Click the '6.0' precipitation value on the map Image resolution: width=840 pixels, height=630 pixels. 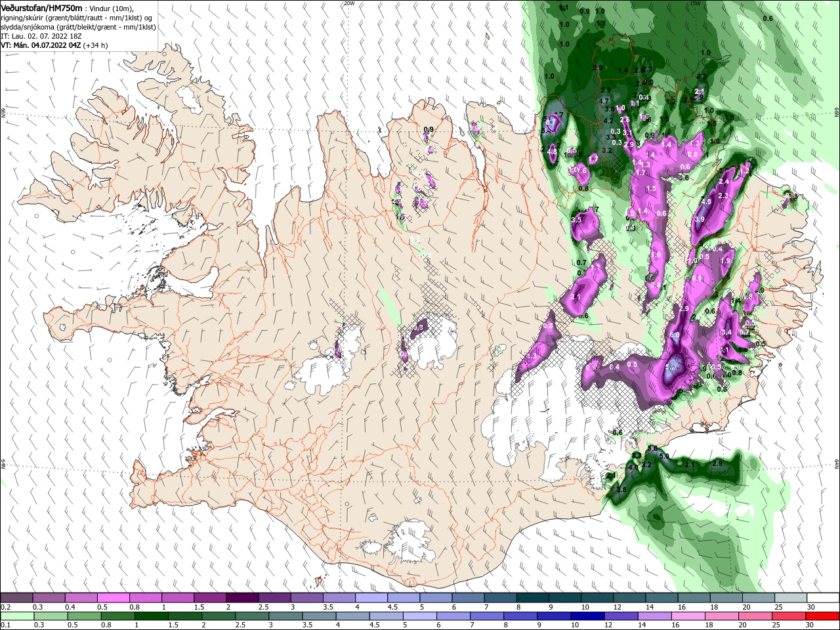pos(675,335)
